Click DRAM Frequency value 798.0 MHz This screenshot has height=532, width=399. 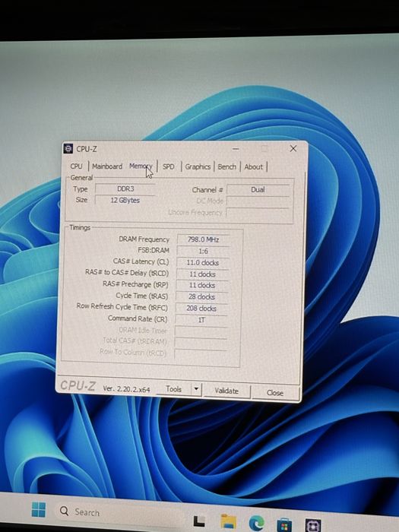(x=203, y=239)
